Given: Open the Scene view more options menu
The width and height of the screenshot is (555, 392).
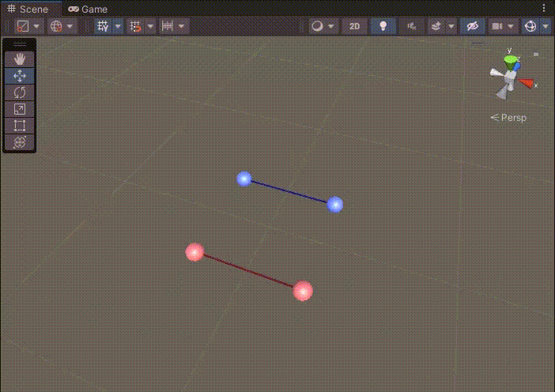Looking at the screenshot, I should [x=544, y=8].
